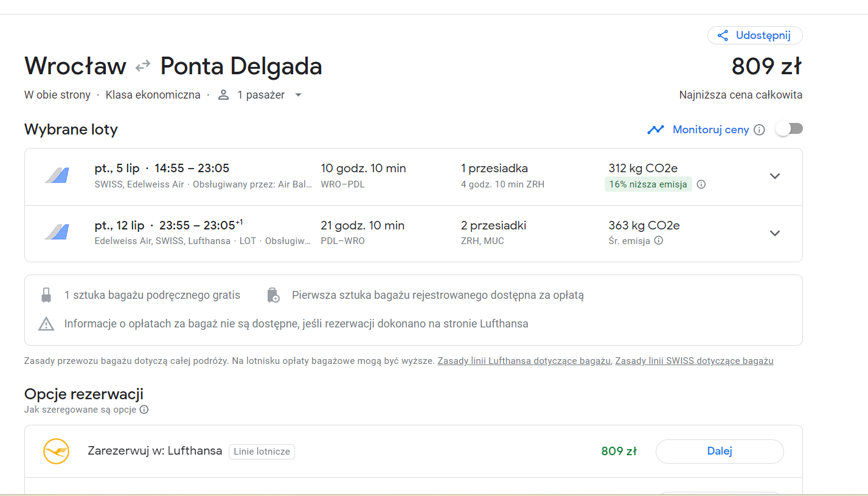Click the share icon beside Udostępnij
This screenshot has width=868, height=496.
coord(723,35)
